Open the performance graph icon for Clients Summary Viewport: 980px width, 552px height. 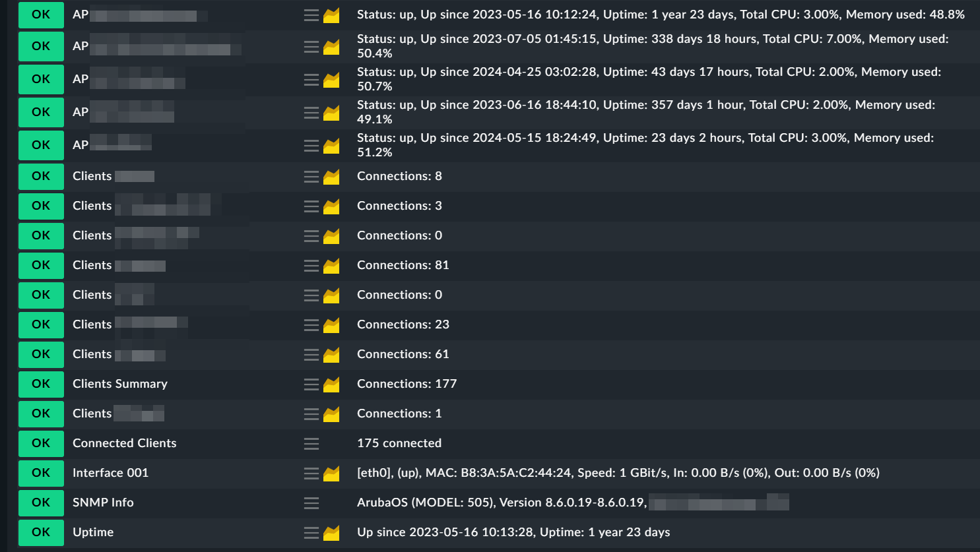pos(331,384)
